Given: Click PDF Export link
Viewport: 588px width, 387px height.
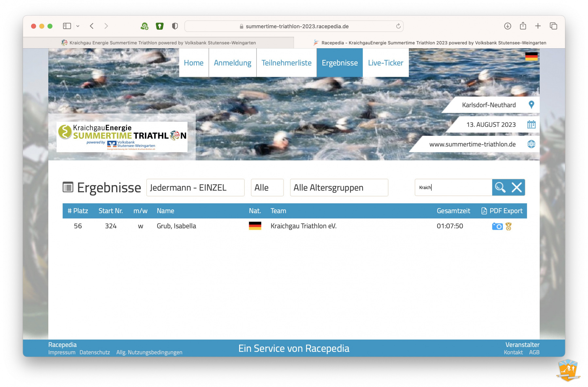Looking at the screenshot, I should (x=502, y=211).
